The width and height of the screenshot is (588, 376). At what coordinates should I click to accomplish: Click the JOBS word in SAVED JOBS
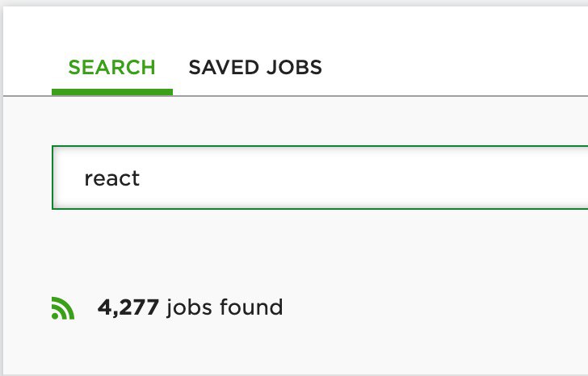coord(294,68)
